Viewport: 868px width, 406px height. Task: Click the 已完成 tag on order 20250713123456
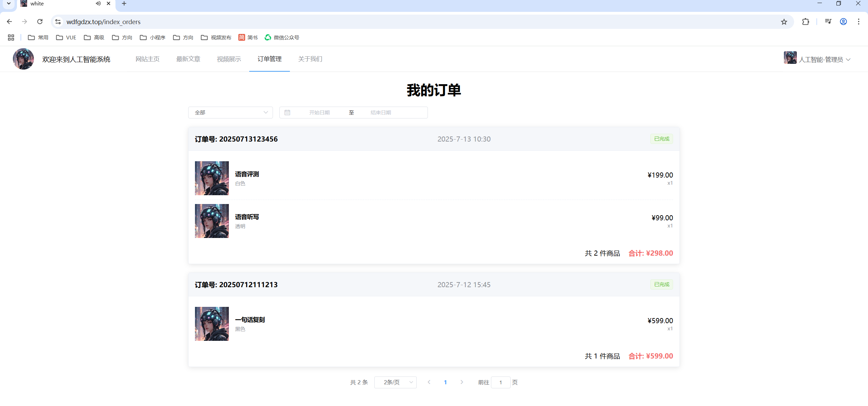(662, 139)
